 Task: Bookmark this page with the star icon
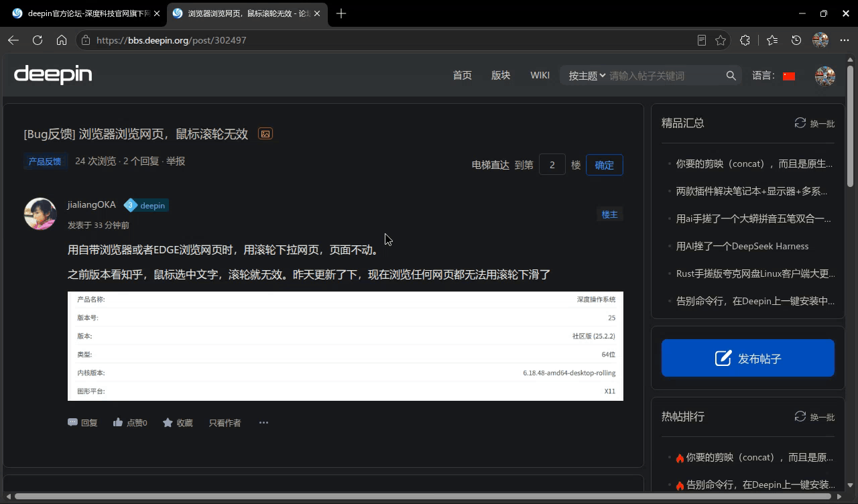tap(721, 40)
